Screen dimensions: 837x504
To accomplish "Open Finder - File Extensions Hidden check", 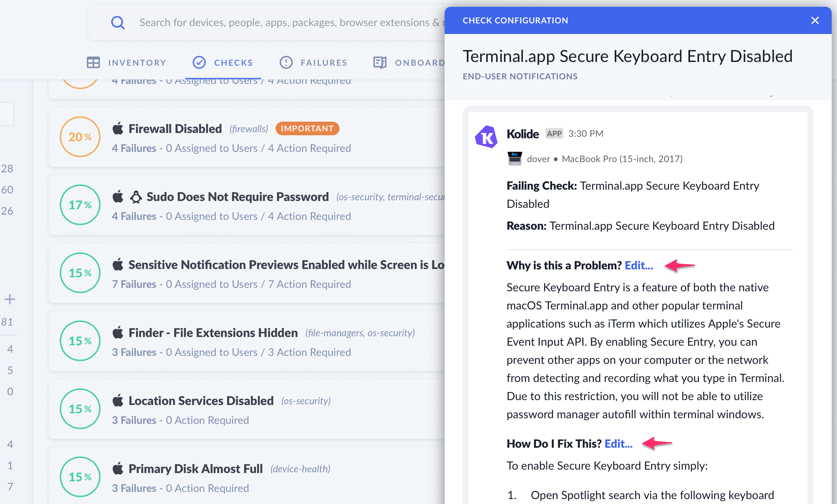I will 213,333.
